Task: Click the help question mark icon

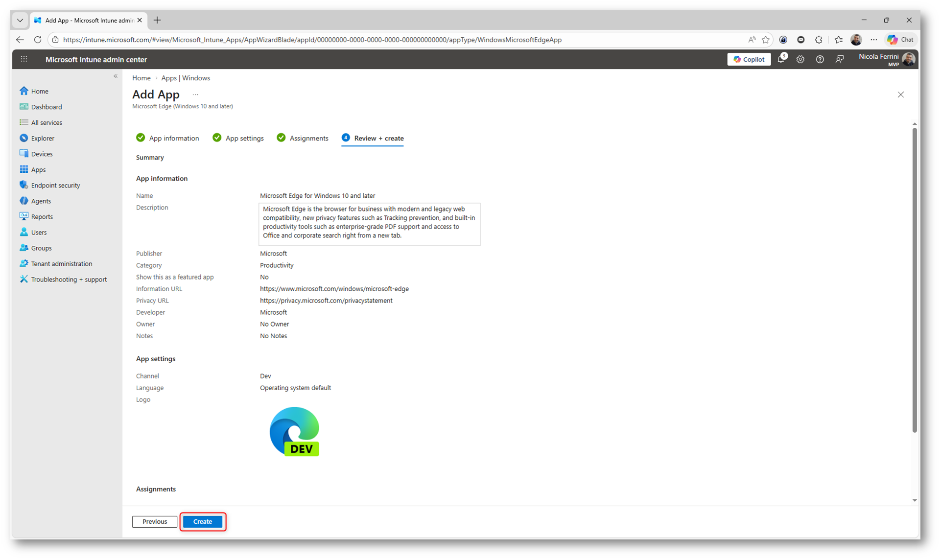Action: click(x=820, y=59)
